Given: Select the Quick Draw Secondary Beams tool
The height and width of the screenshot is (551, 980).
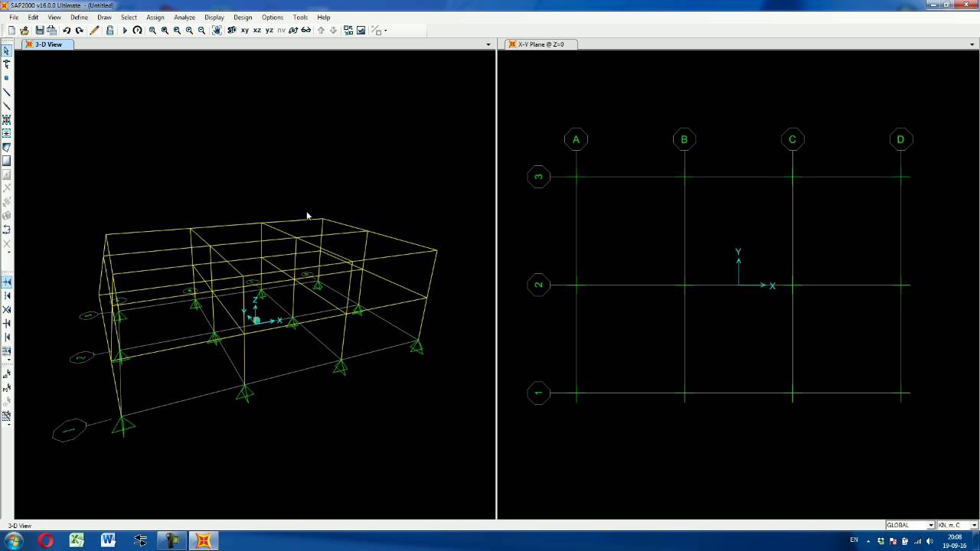Looking at the screenshot, I should pyautogui.click(x=7, y=133).
